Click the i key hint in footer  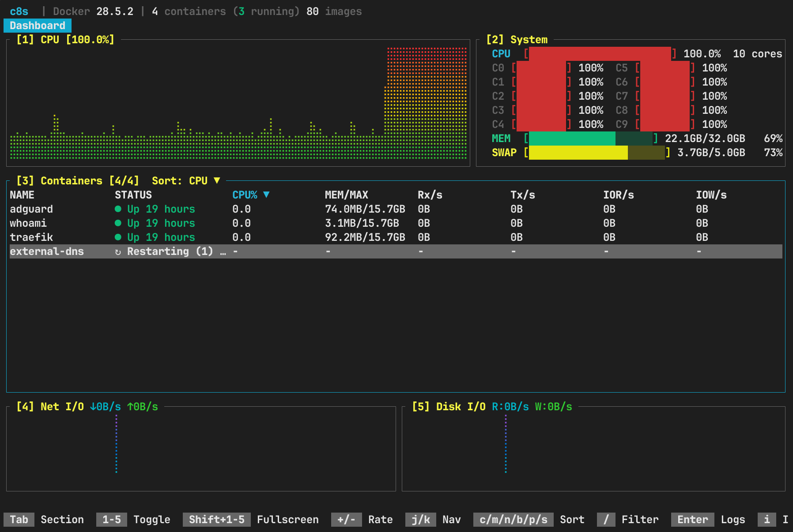pyautogui.click(x=767, y=520)
